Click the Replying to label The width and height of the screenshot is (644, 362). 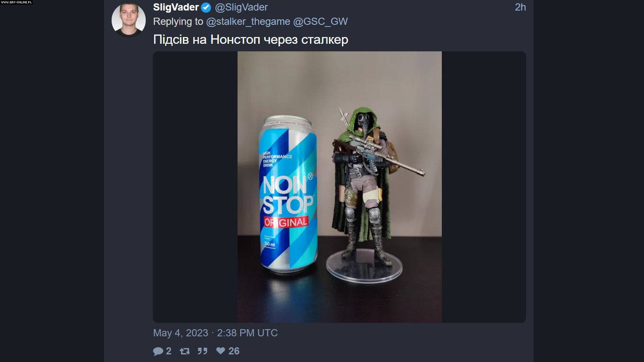178,21
